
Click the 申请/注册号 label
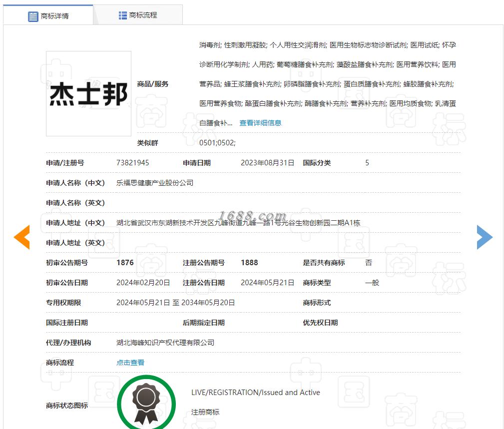coord(65,163)
